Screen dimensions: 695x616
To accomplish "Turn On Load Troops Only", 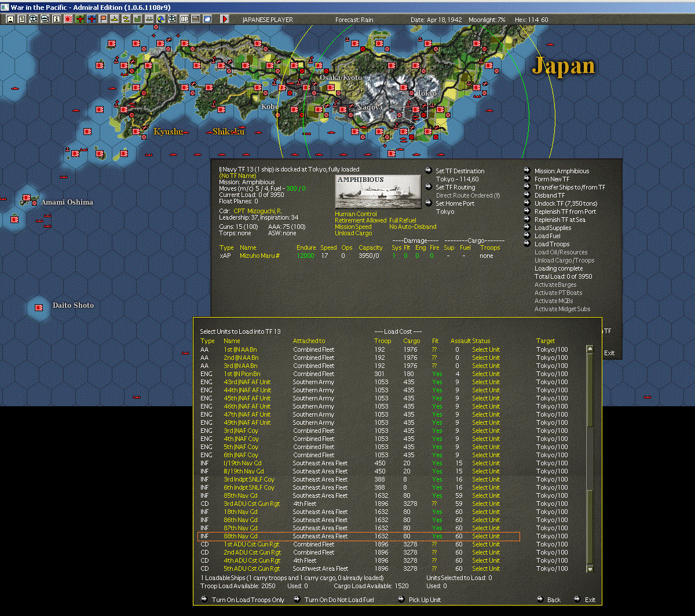I will tap(248, 600).
